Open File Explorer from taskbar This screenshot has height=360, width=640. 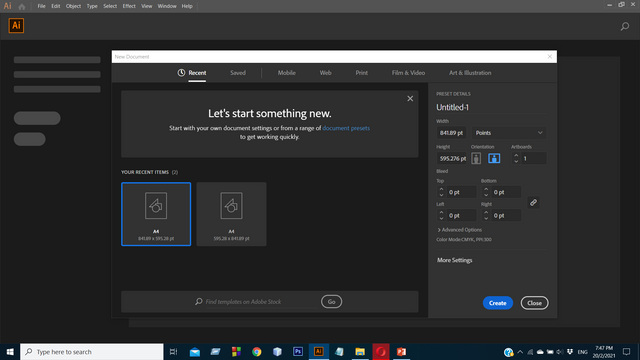360,351
